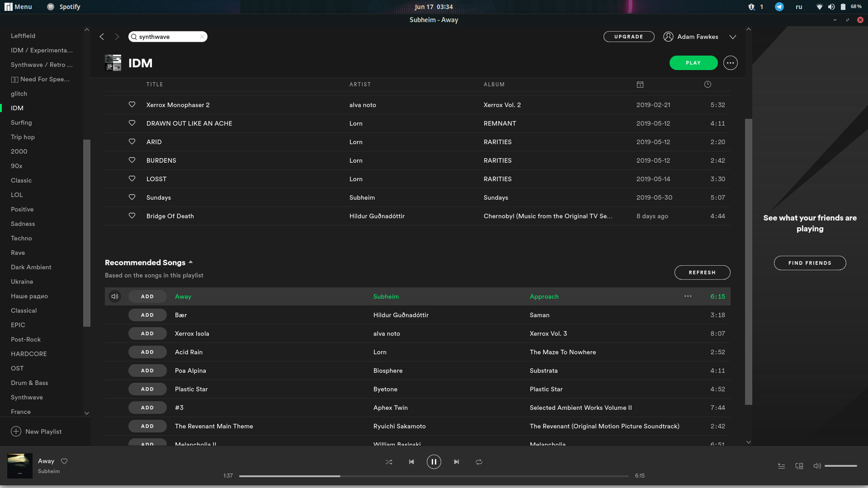Screen dimensions: 868x488
Task: Add Bær to the playlist
Action: (147, 315)
